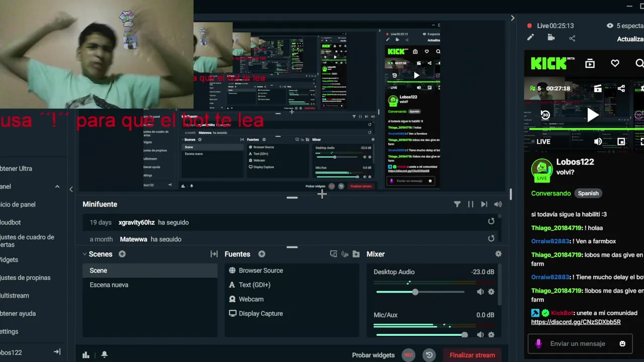Click the Kick heart following icon

(x=615, y=63)
